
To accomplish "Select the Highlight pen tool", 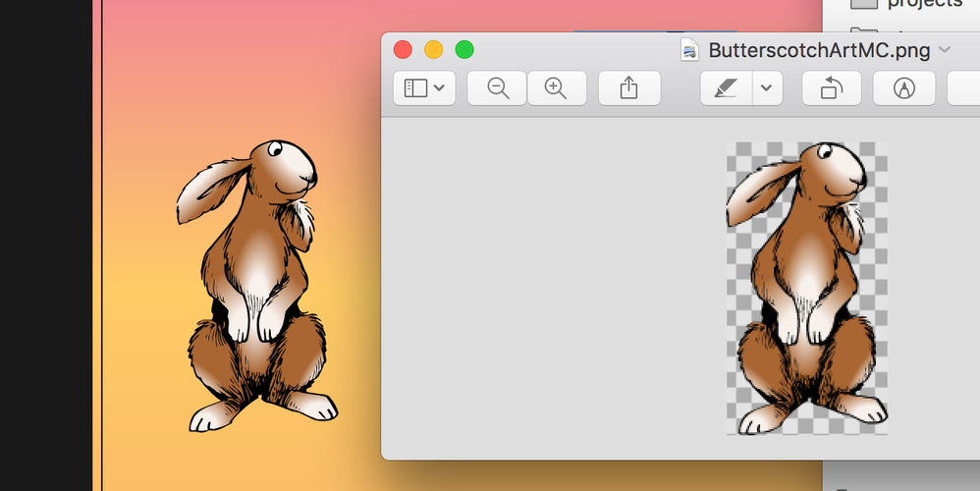I will coord(726,88).
